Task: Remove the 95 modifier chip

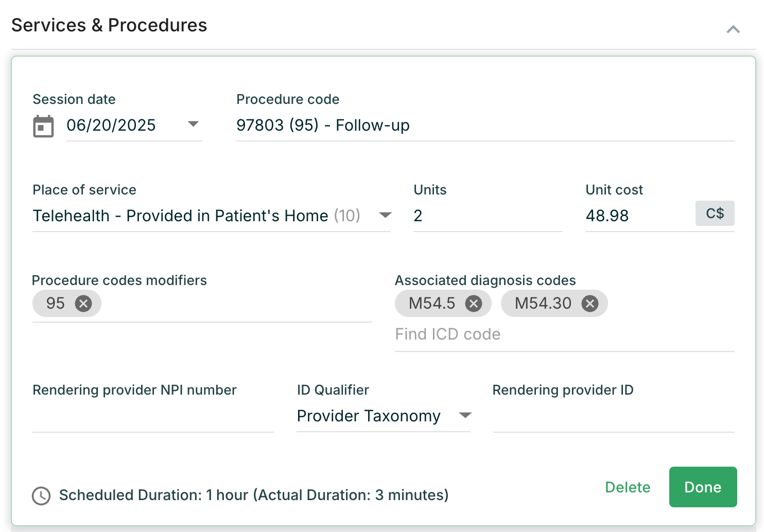Action: click(x=83, y=304)
